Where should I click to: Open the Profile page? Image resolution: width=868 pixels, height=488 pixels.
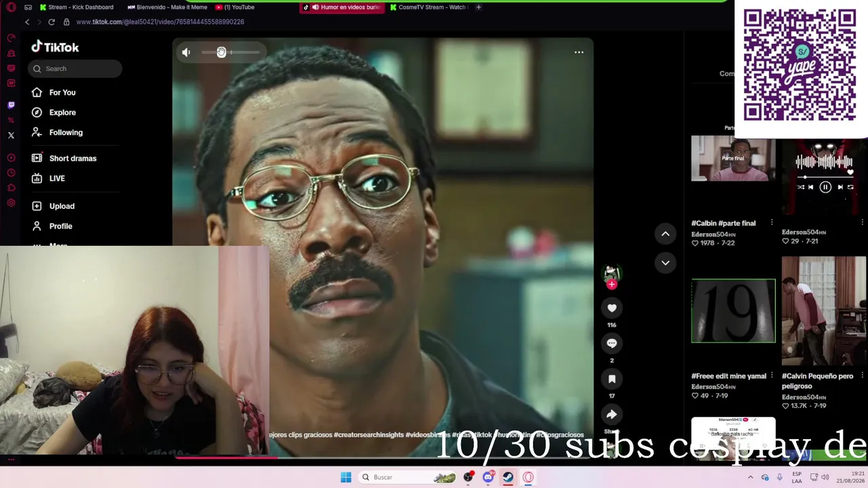tap(60, 226)
